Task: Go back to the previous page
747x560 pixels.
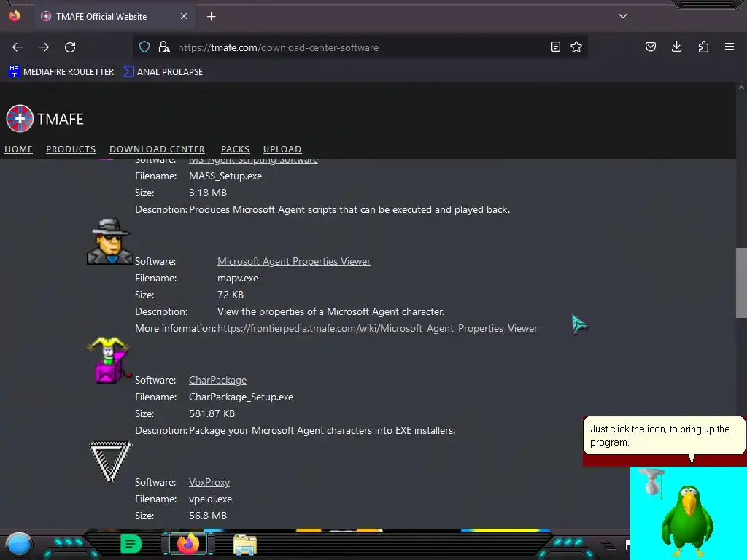Action: (18, 47)
